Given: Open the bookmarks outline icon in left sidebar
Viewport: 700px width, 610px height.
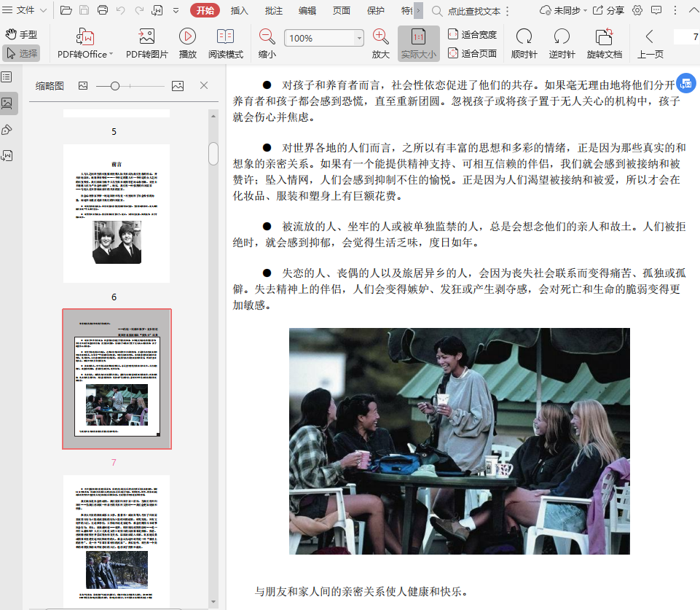Looking at the screenshot, I should 7,77.
